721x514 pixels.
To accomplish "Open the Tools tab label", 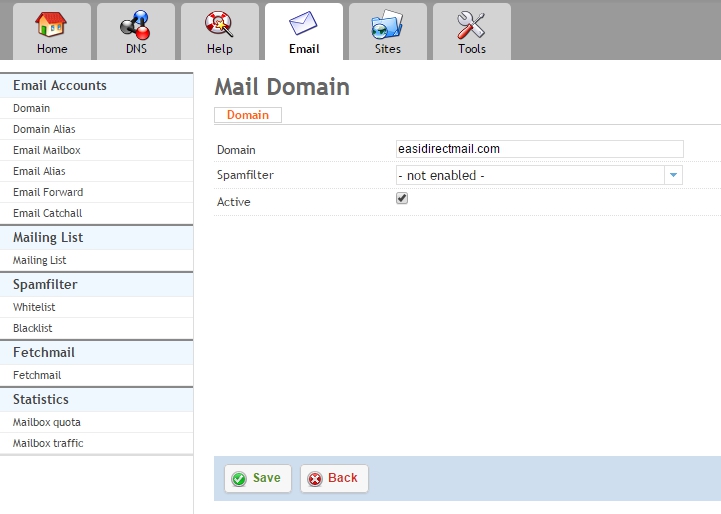I will point(472,49).
